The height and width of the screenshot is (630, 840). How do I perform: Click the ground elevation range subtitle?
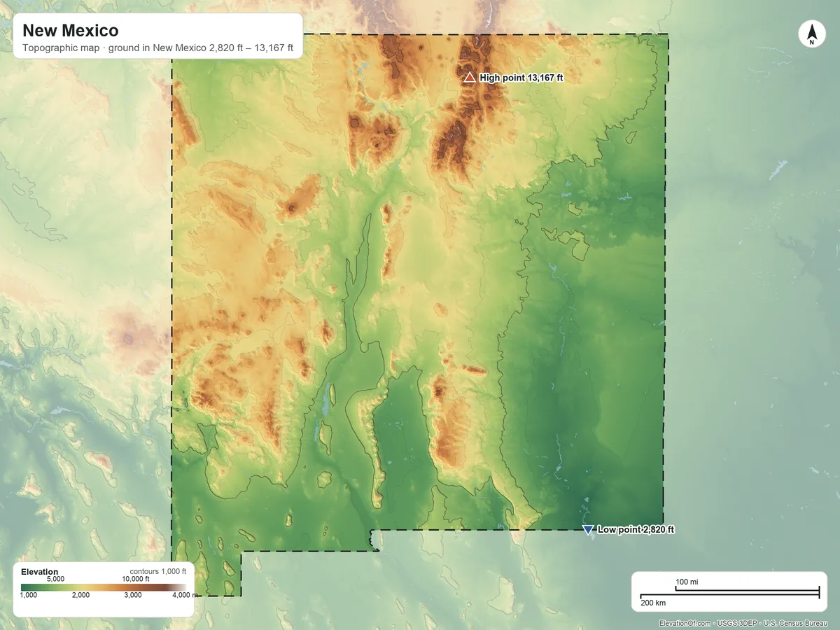pos(157,49)
